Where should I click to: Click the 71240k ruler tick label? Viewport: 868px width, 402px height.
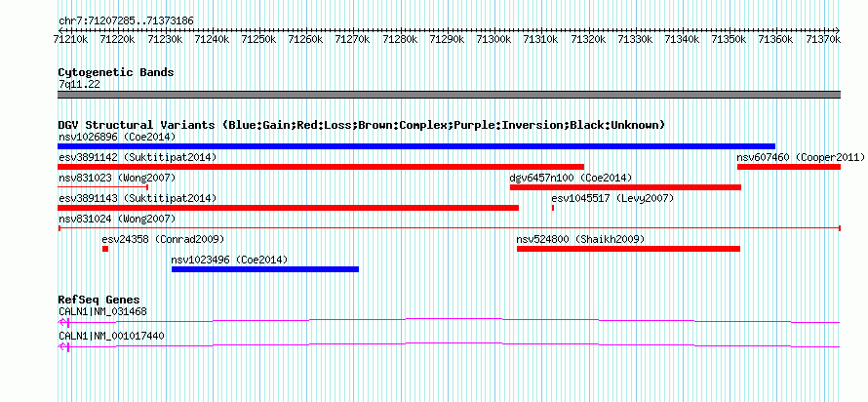(x=211, y=39)
